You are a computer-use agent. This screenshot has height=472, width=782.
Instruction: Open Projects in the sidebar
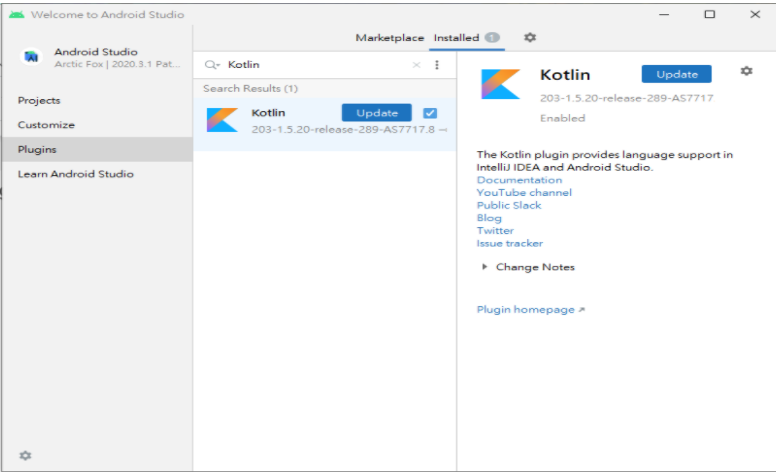pyautogui.click(x=39, y=100)
